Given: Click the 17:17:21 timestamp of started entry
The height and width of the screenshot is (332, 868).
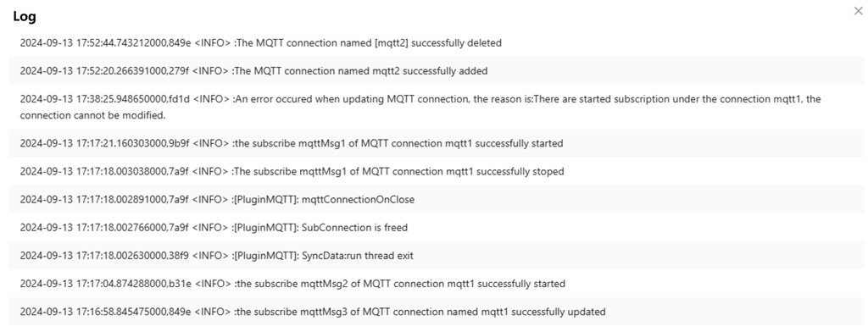Looking at the screenshot, I should tap(104, 143).
